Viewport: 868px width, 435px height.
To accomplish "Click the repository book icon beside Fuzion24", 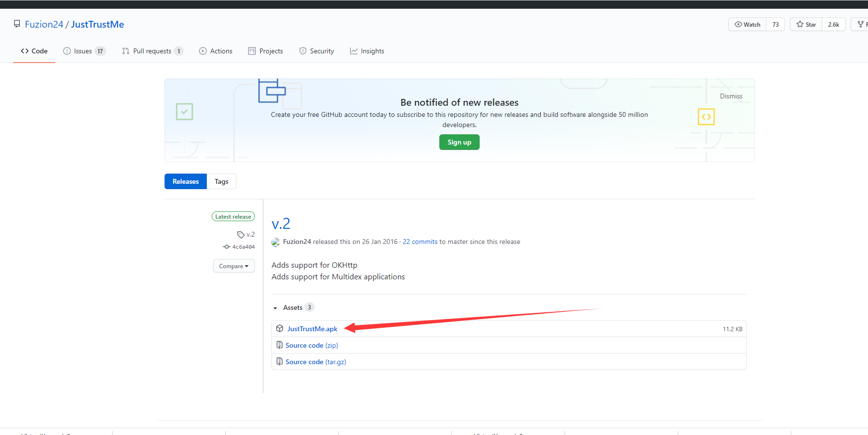I will [x=17, y=24].
